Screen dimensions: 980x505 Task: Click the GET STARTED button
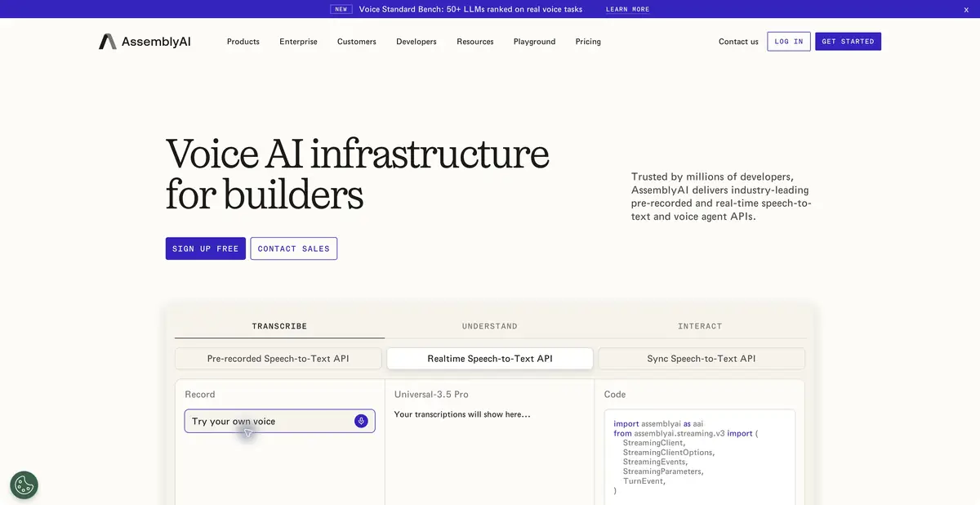pos(848,42)
